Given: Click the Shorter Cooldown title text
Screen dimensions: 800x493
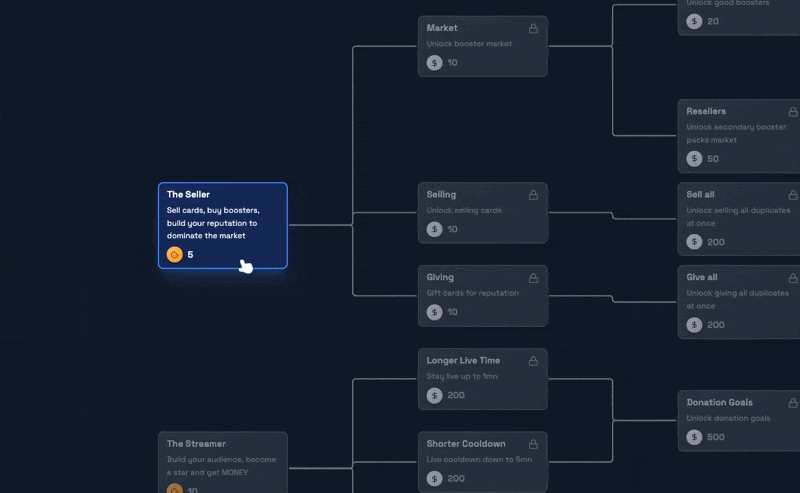Looking at the screenshot, I should pyautogui.click(x=466, y=444).
